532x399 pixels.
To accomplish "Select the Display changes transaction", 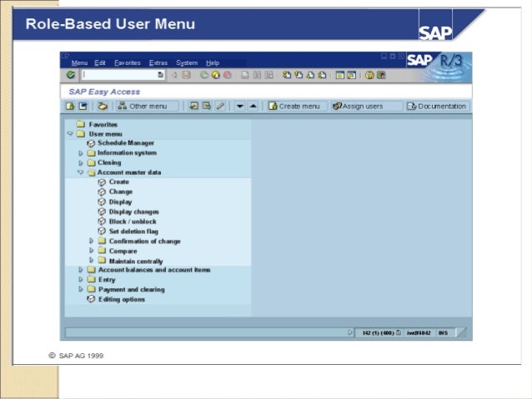I will (128, 212).
